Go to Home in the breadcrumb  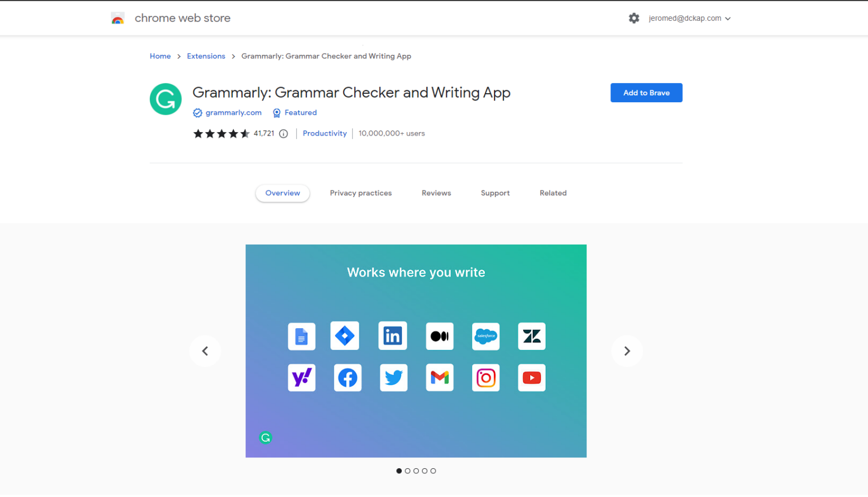pyautogui.click(x=160, y=56)
